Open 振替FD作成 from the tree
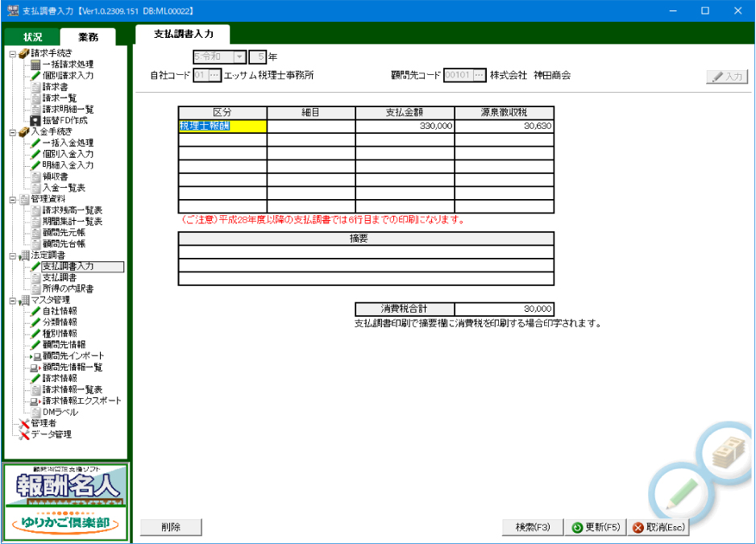Screen dimensions: 756x544 point(64,120)
